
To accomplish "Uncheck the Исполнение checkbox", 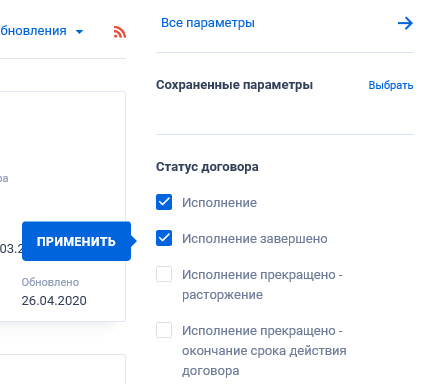I will 164,202.
